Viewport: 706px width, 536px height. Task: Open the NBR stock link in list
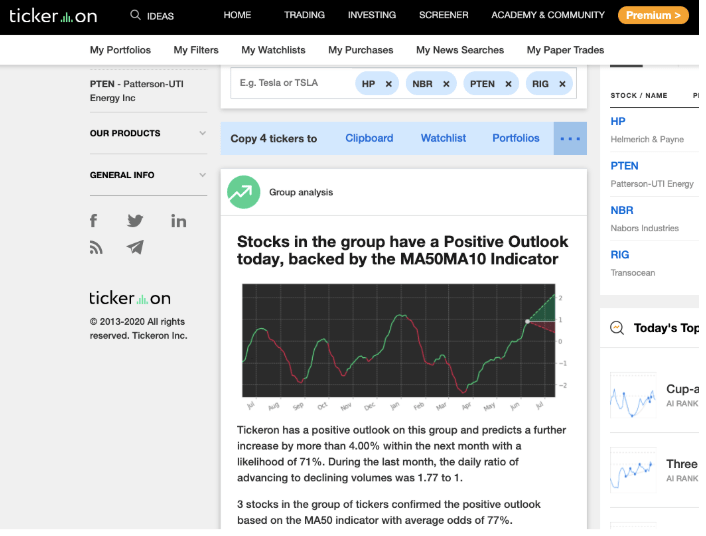(622, 210)
